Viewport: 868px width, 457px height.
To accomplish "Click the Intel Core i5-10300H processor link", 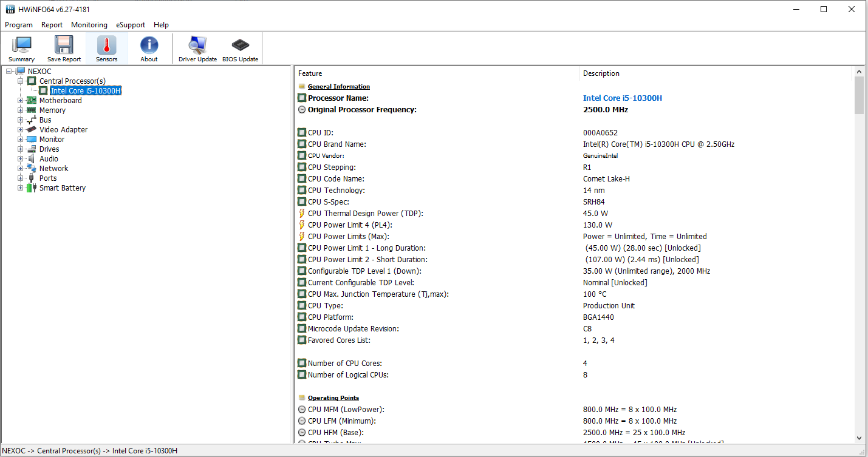I will pos(623,98).
